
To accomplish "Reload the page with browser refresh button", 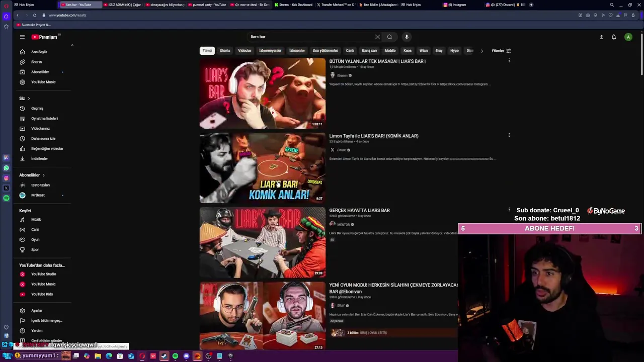I will tap(34, 15).
